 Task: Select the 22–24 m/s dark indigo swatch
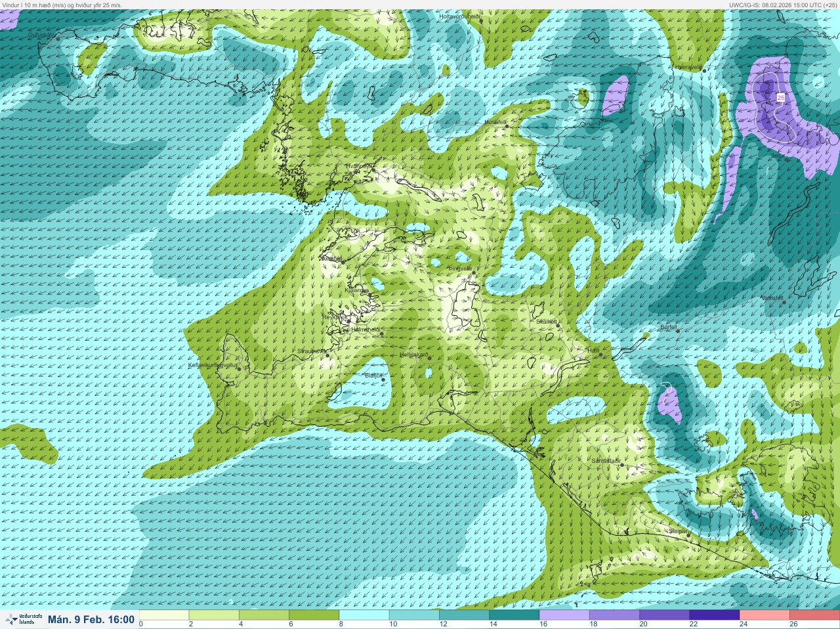[713, 615]
